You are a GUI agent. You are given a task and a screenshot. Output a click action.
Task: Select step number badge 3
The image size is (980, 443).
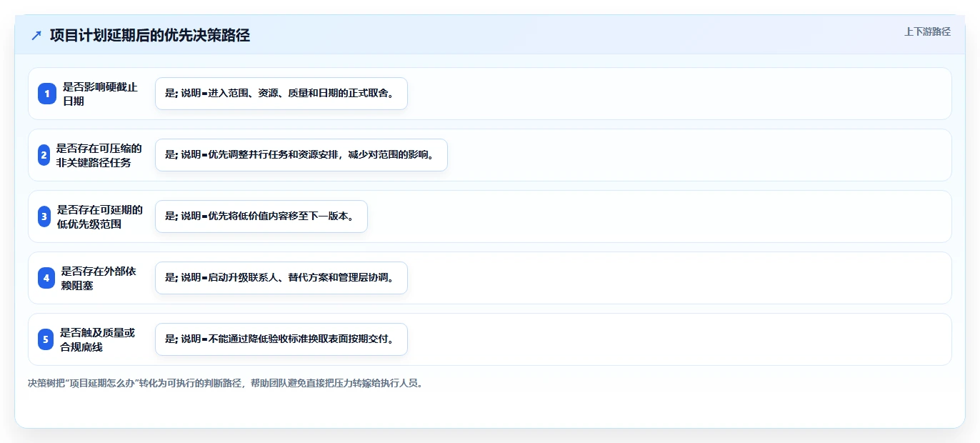[44, 216]
